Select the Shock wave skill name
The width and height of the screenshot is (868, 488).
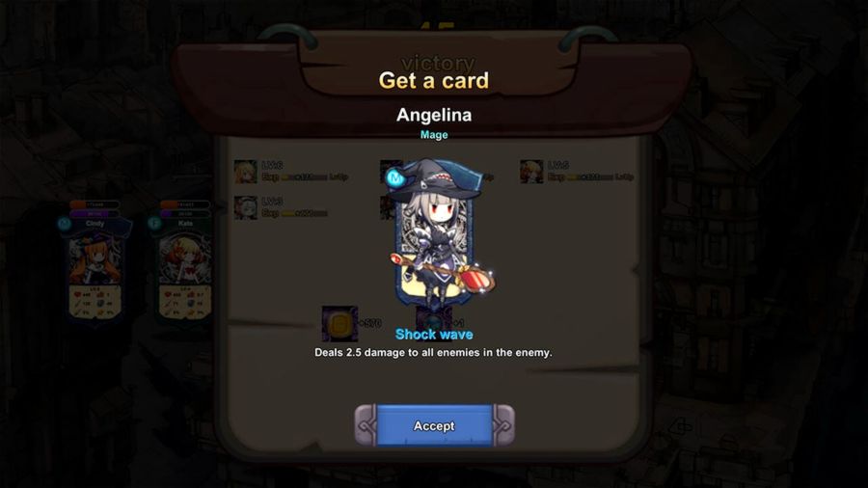point(434,335)
